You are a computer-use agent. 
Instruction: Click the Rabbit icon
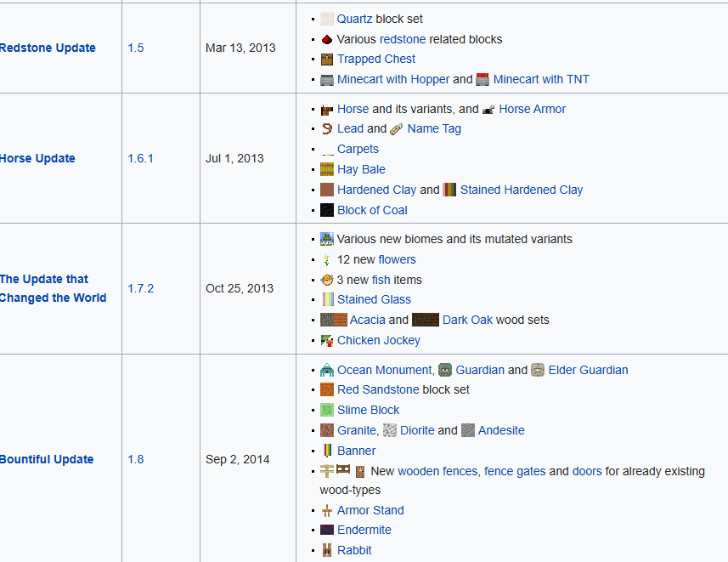tap(327, 550)
